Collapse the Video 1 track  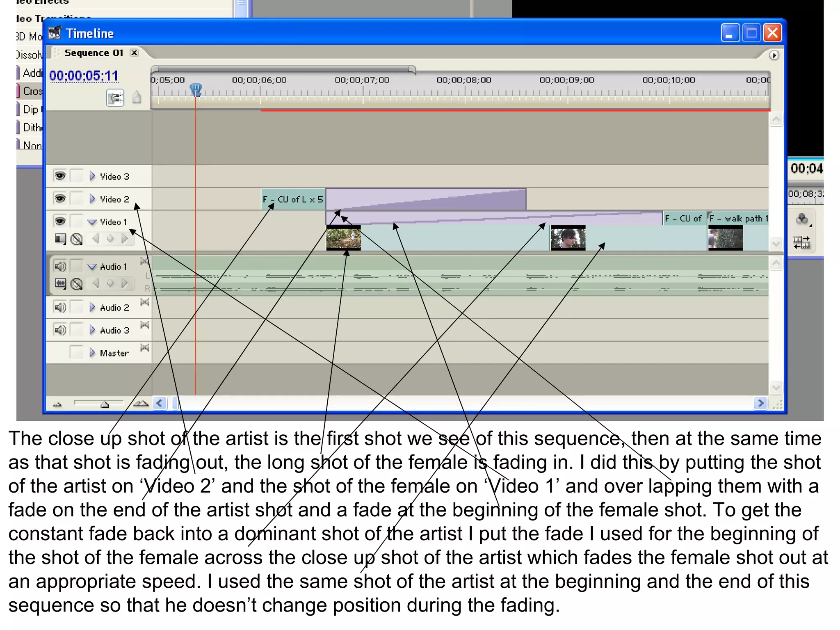(x=92, y=222)
